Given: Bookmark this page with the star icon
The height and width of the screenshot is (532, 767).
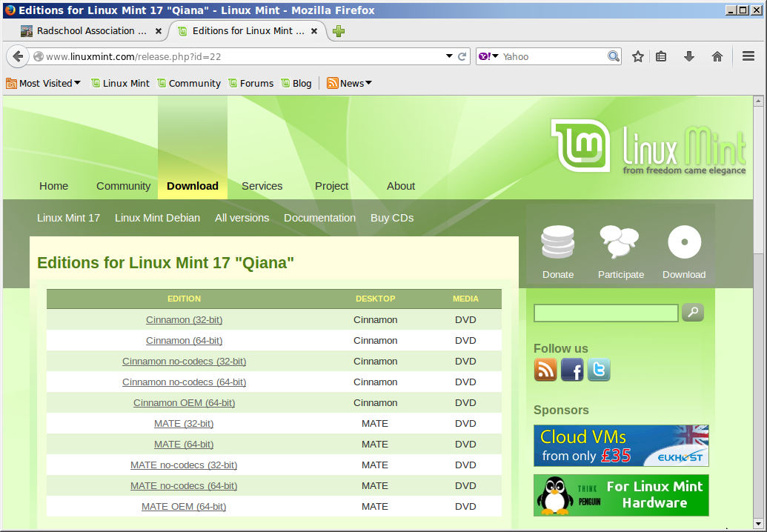Looking at the screenshot, I should pyautogui.click(x=638, y=57).
